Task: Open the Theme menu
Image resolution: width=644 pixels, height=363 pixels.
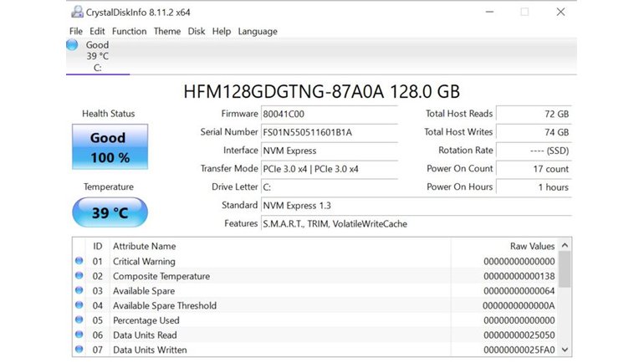Action: 167,31
